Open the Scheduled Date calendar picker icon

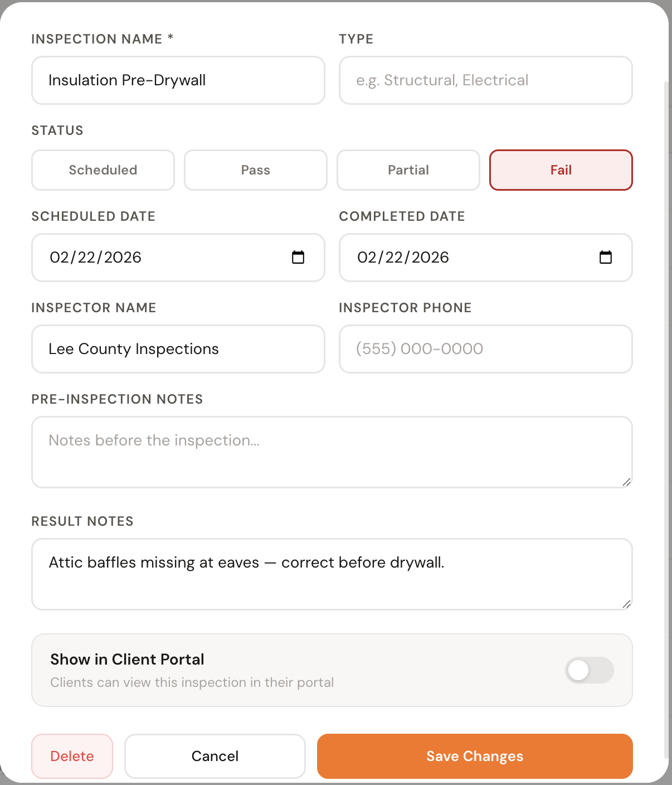298,257
